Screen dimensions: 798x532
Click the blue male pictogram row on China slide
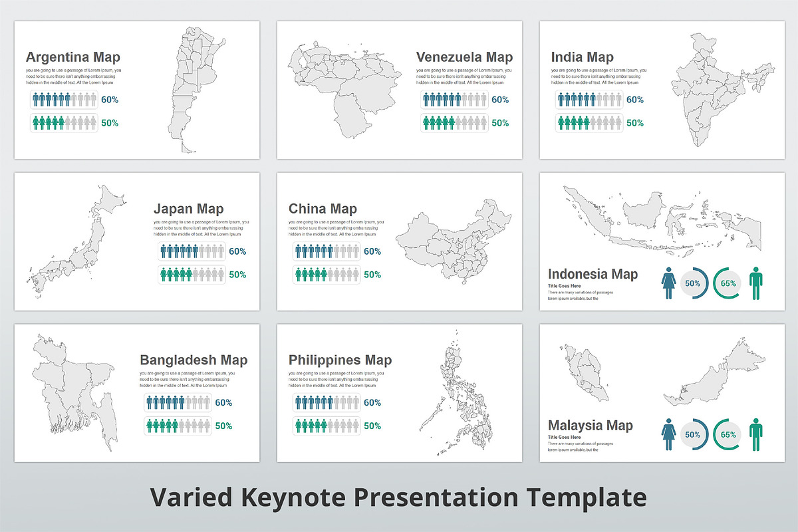[x=327, y=251]
